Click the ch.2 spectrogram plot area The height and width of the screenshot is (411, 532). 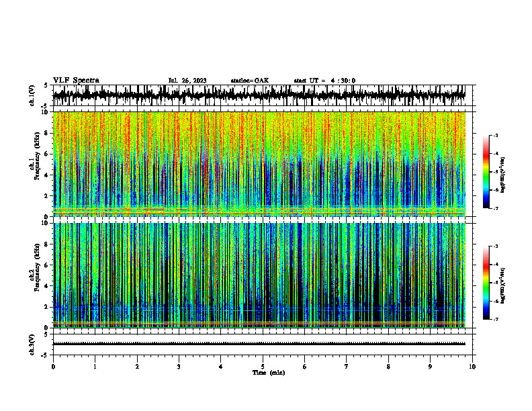coord(259,275)
